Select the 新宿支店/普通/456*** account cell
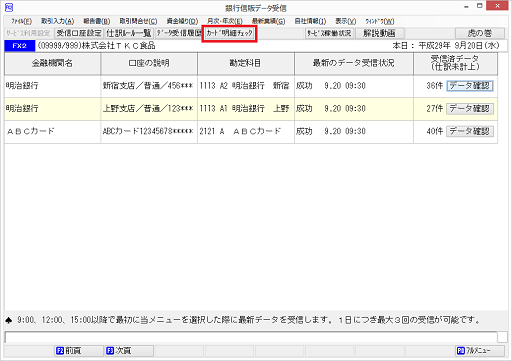Screen dimensions: 512x361 [149, 86]
